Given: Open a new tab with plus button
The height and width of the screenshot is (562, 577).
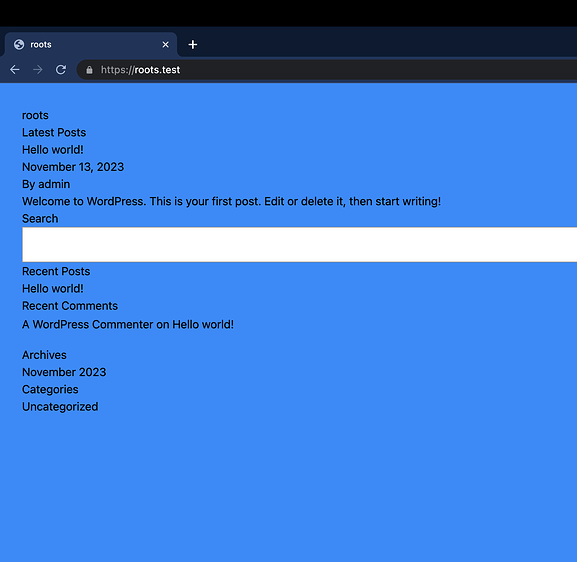Looking at the screenshot, I should coord(192,45).
